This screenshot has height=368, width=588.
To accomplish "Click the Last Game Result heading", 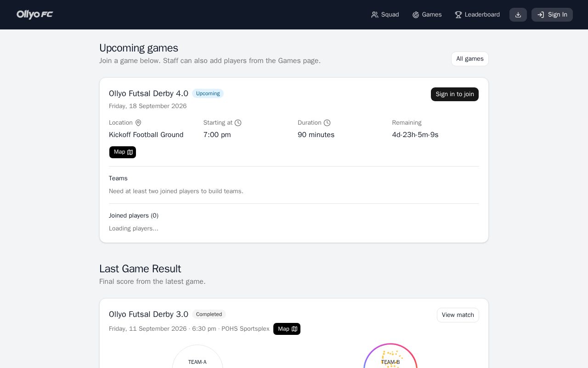I will click(140, 269).
